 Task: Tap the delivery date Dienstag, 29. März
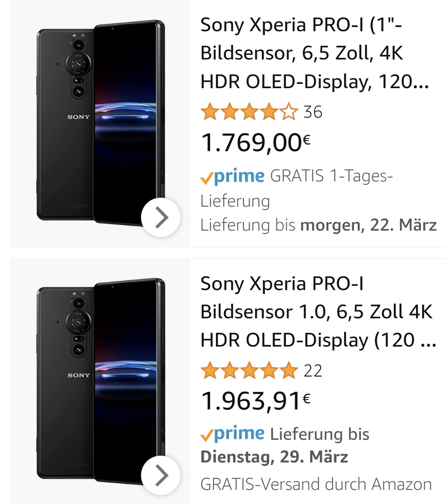[274, 457]
